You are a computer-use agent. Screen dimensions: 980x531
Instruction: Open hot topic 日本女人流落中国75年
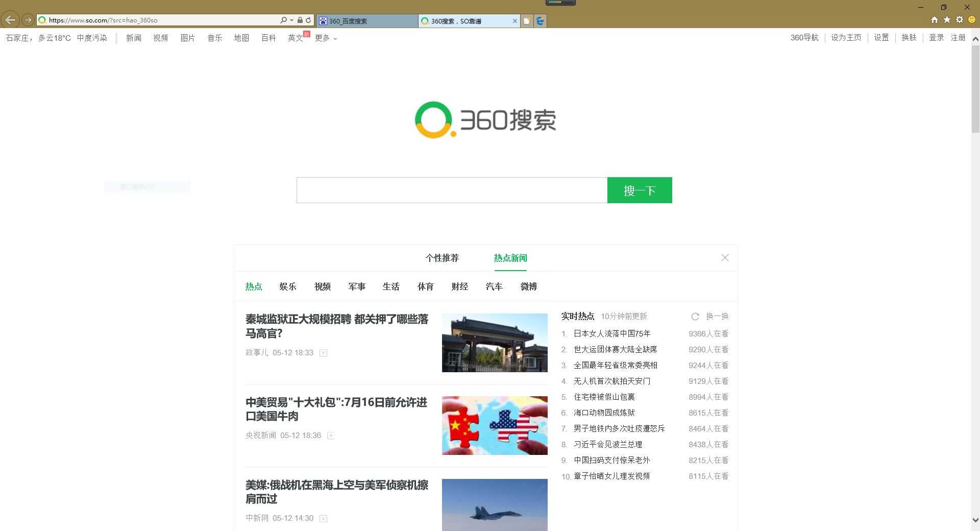point(612,333)
